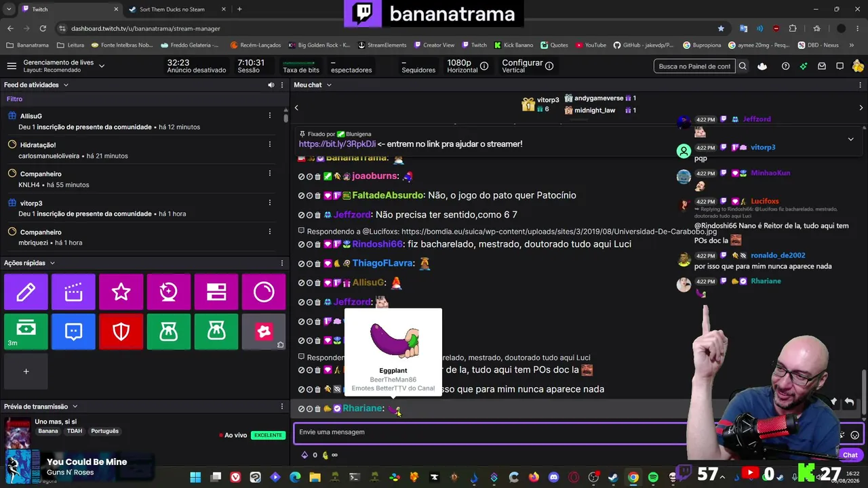This screenshot has height=488, width=868.
Task: Click the FaltadeAbsurdo username in chat
Action: coord(389,195)
